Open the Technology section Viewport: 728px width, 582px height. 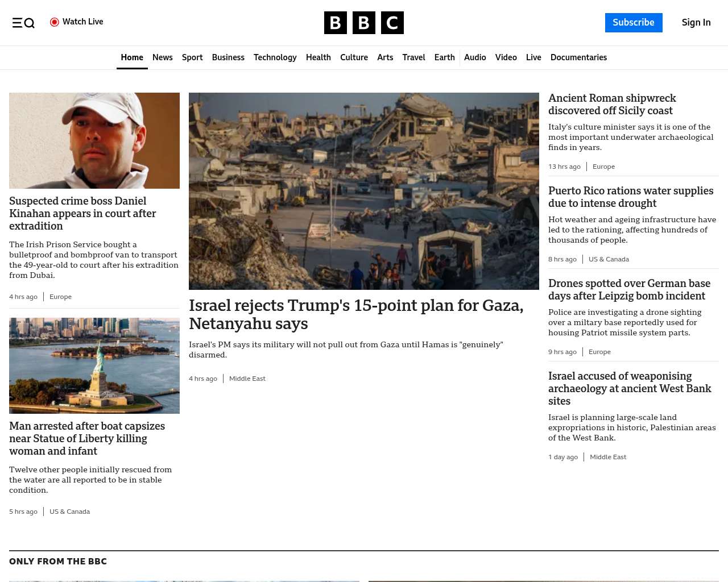pos(275,57)
